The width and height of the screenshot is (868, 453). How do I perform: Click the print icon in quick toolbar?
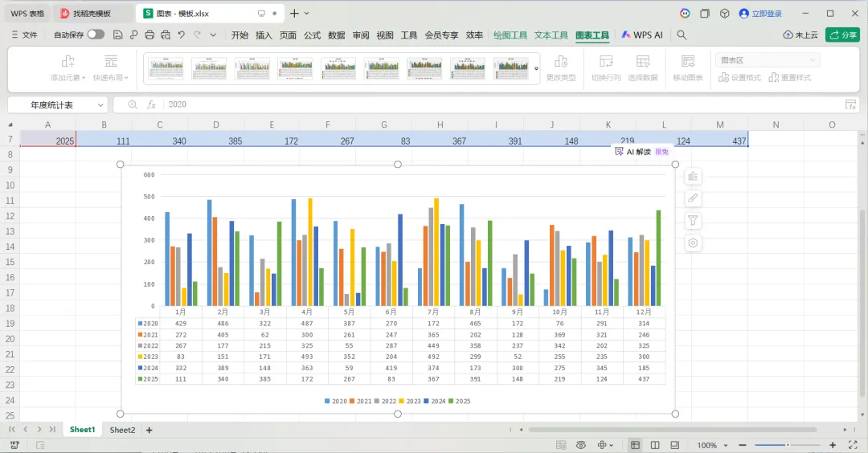tap(149, 35)
